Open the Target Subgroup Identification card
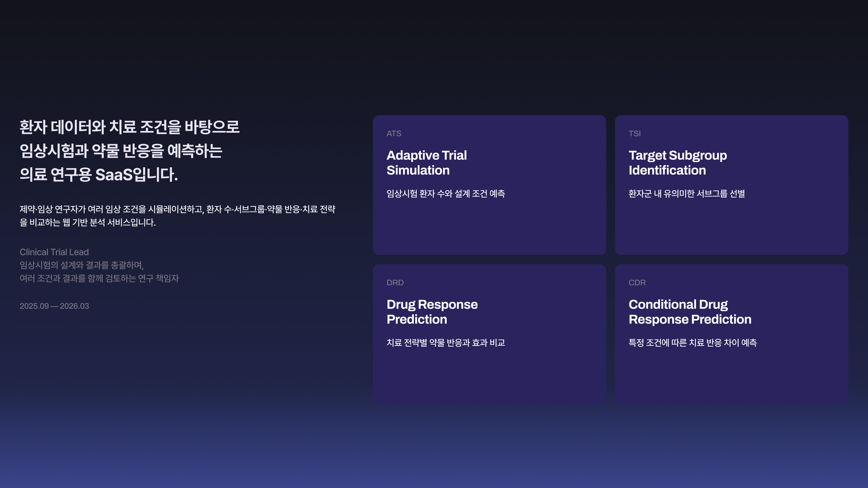868x488 pixels. pyautogui.click(x=731, y=185)
